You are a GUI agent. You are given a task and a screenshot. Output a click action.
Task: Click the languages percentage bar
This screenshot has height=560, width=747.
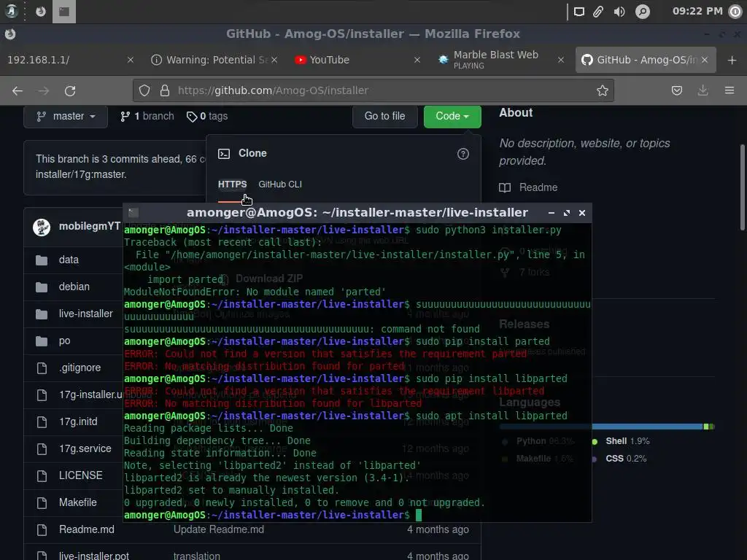point(606,427)
